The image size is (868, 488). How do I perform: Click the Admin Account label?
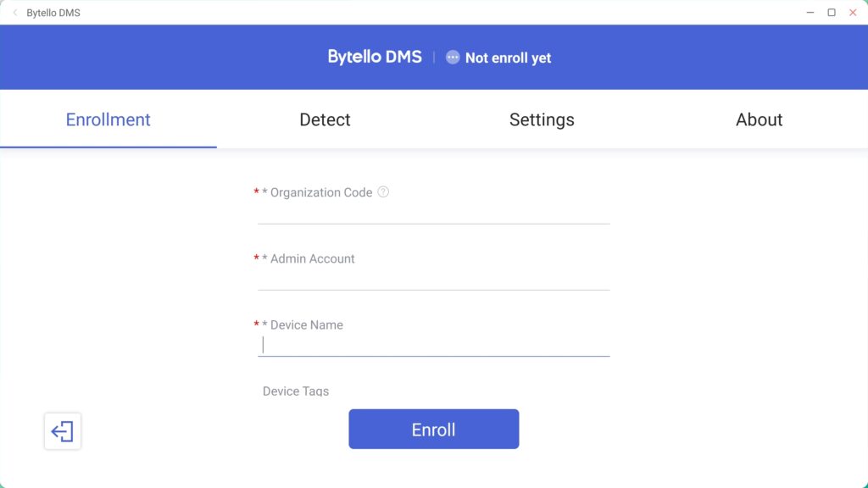click(312, 258)
